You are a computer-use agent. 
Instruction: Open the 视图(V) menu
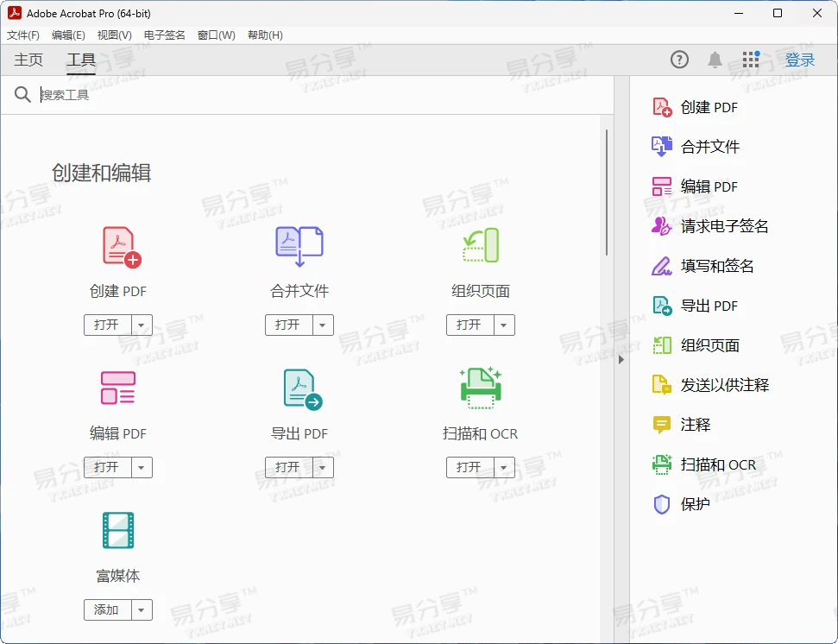(115, 35)
